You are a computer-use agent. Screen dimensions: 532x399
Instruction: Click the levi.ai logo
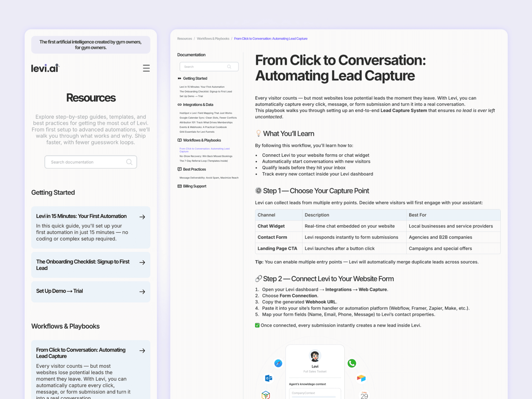click(x=45, y=68)
